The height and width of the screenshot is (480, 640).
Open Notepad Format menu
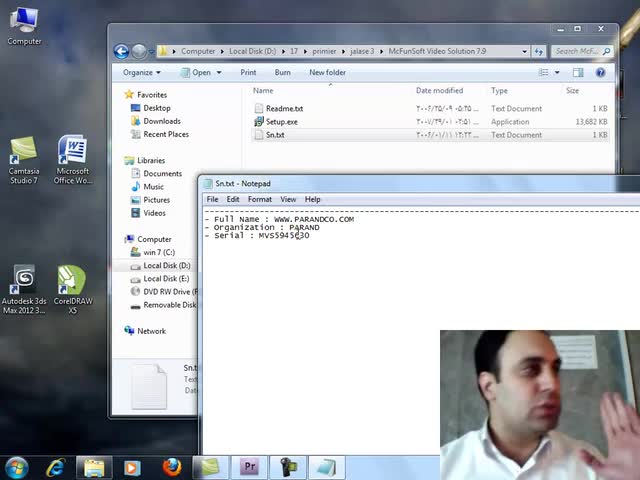pyautogui.click(x=260, y=199)
